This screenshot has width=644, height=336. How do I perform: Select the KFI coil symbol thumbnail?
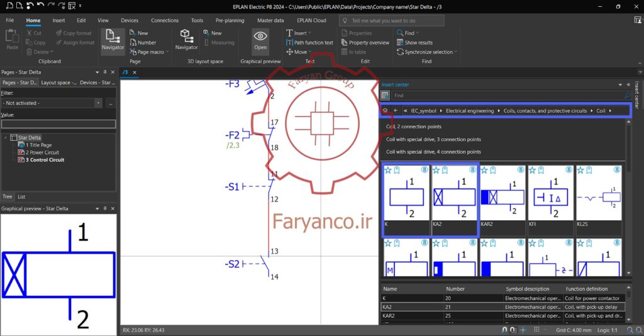point(550,200)
